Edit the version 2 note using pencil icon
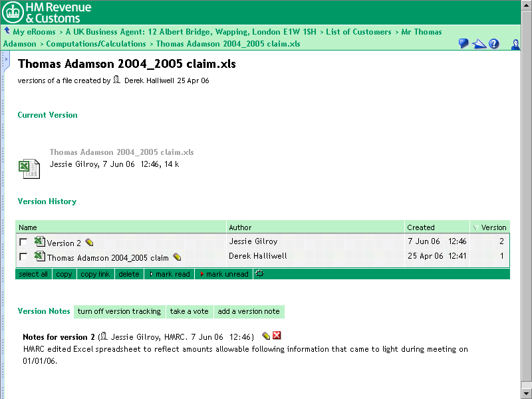Screen dimensions: 532x399 (x=266, y=336)
